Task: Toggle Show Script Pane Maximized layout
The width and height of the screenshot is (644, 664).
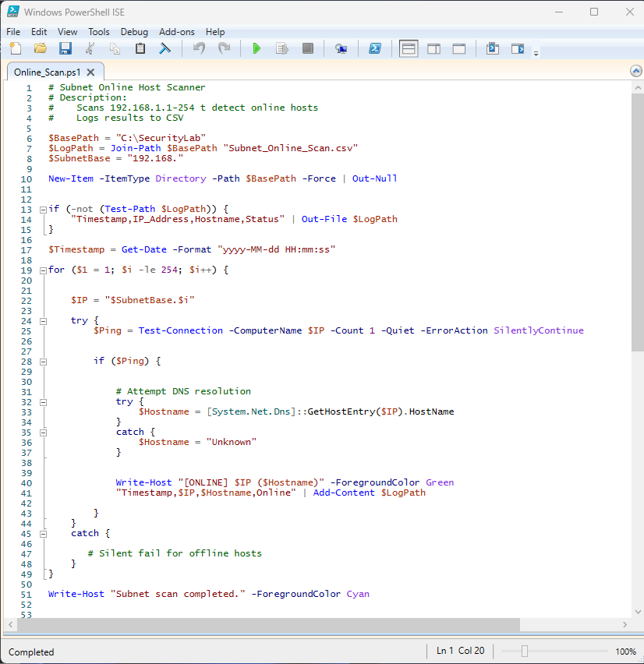Action: [459, 48]
